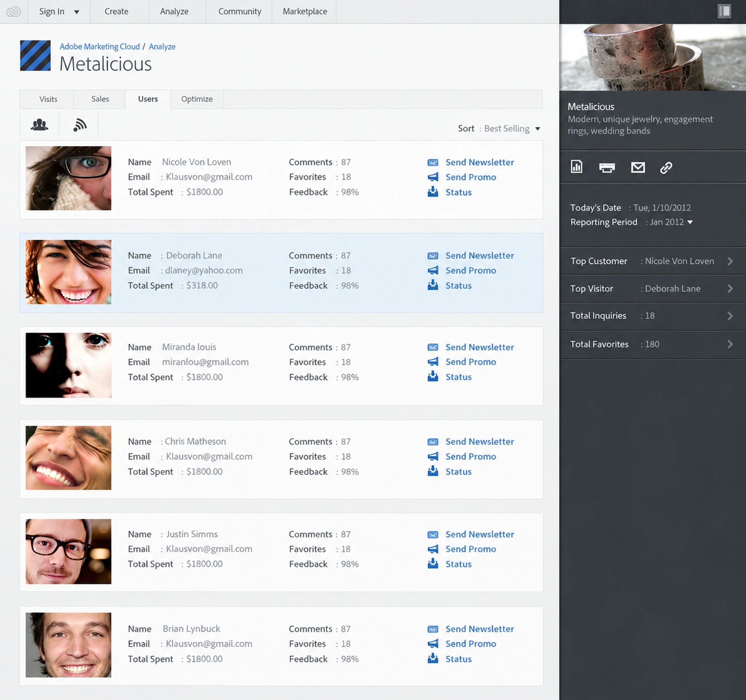This screenshot has width=746, height=700.
Task: Switch to the Sales tab
Action: (100, 99)
